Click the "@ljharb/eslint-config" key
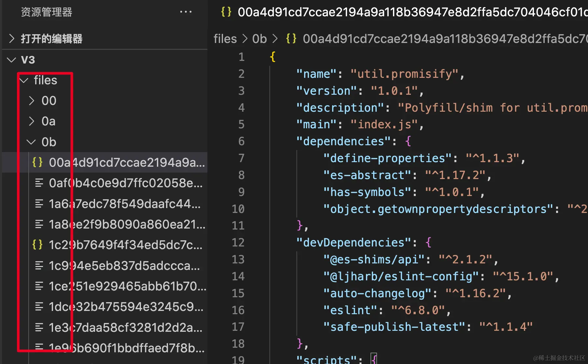 pyautogui.click(x=401, y=276)
